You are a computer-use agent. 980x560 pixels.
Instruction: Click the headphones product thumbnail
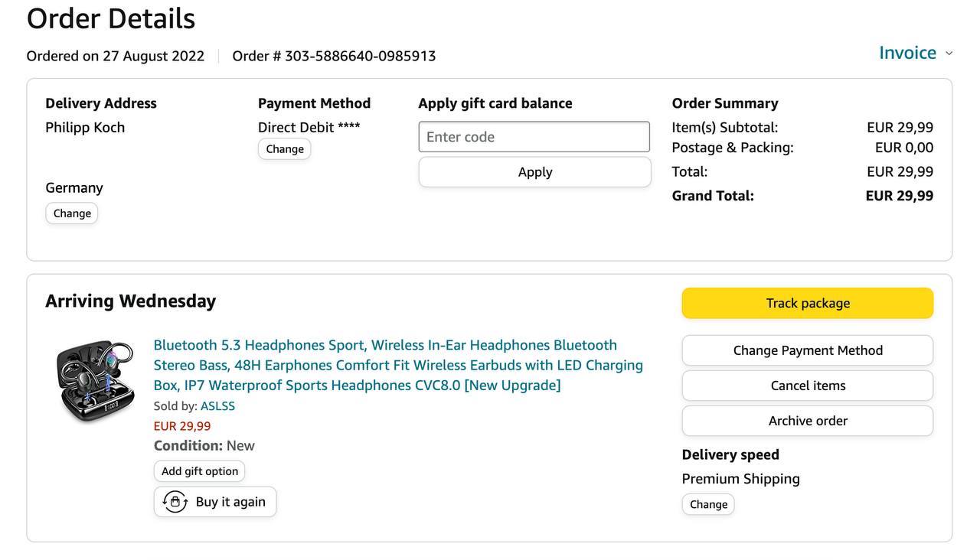tap(96, 380)
